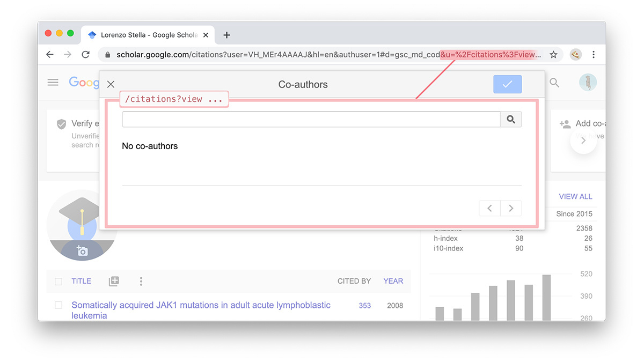The width and height of the screenshot is (644, 362).
Task: Click the No co-authors message text
Action: click(150, 146)
